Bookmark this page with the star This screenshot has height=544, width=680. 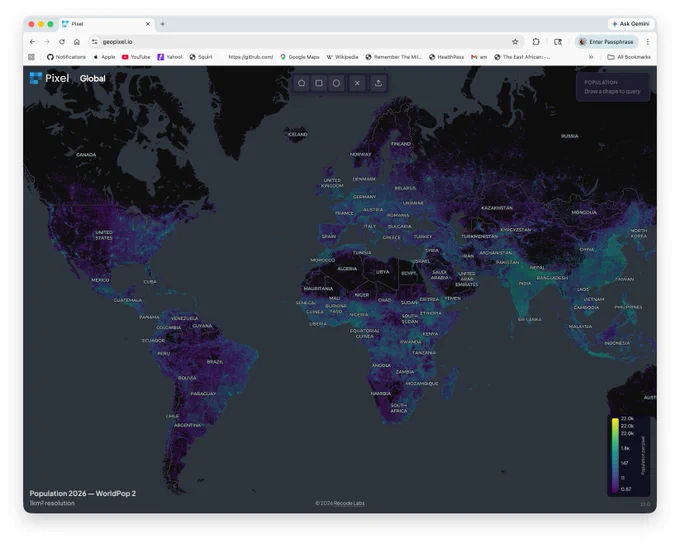515,42
